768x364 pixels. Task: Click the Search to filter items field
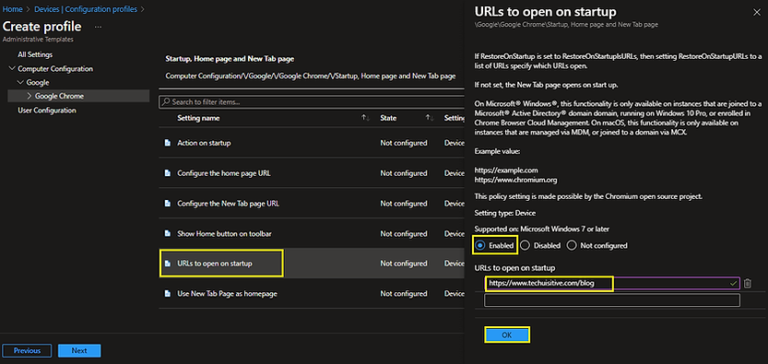tap(311, 102)
